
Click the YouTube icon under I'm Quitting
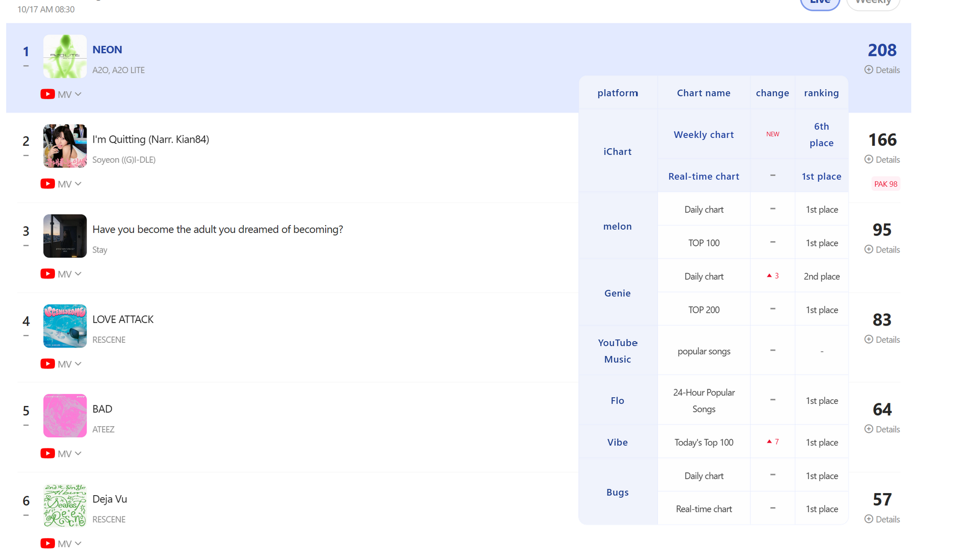click(x=48, y=184)
